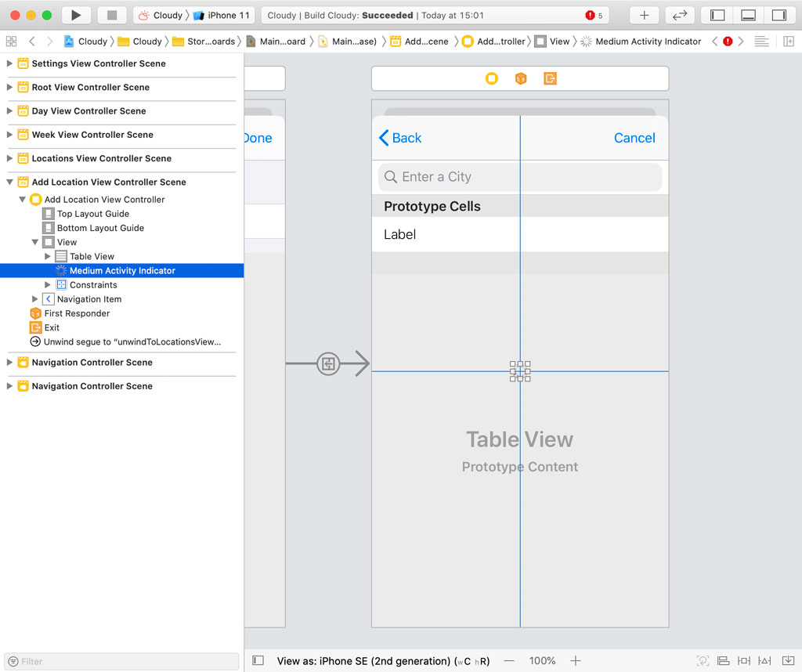
Task: Hide the left navigator panel via the toolbar toggle
Action: 716,15
